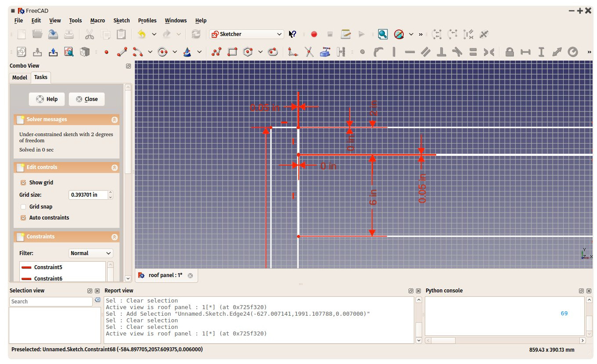The width and height of the screenshot is (597, 364).
Task: Open the polygon tool dropdown arrow
Action: [261, 52]
